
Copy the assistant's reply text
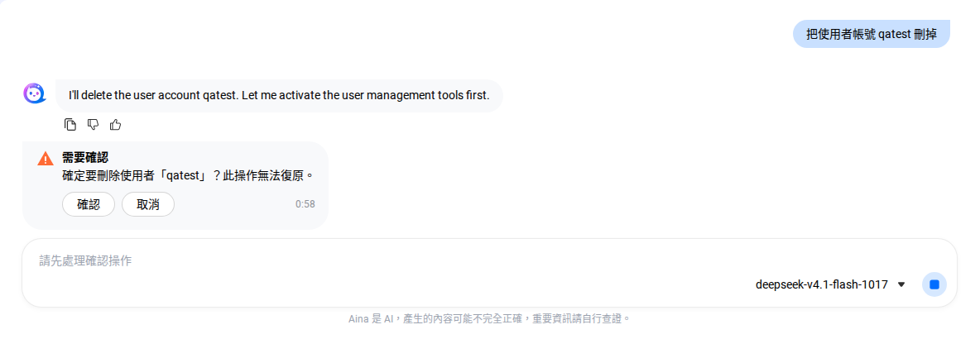coord(70,124)
